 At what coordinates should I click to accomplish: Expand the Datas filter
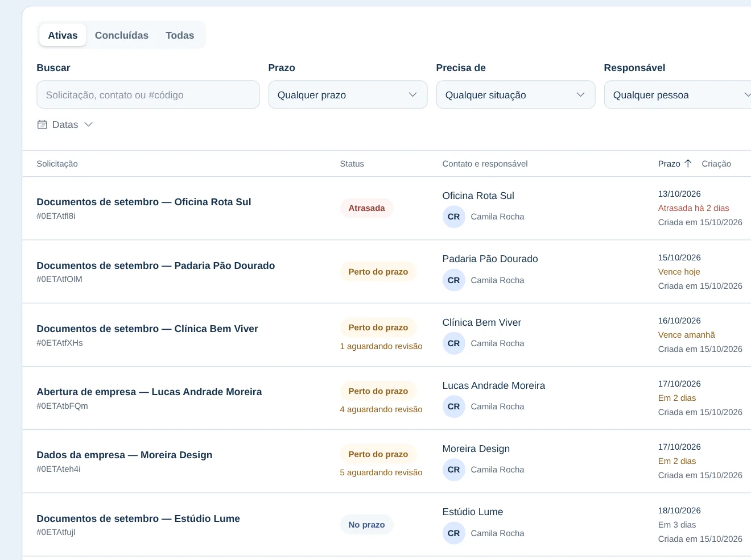point(65,125)
